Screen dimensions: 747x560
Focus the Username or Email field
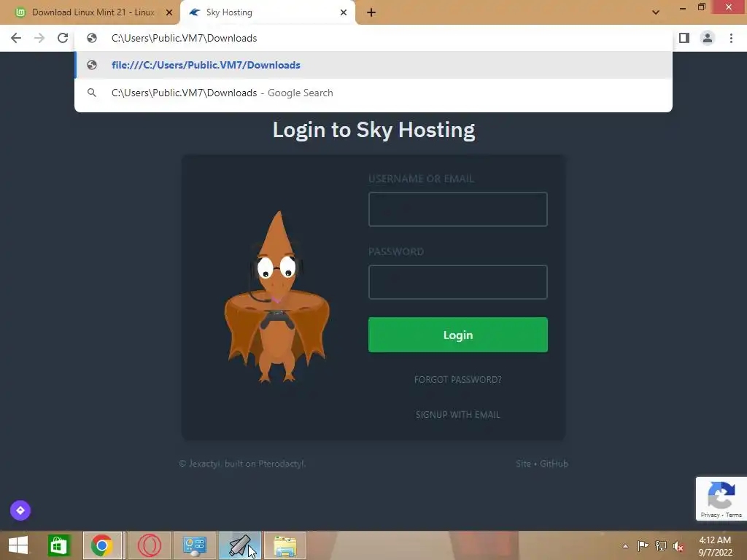click(x=458, y=209)
